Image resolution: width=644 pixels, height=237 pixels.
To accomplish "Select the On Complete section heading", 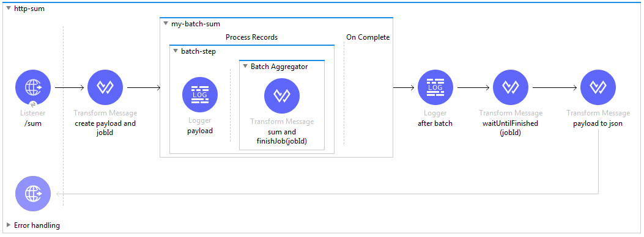I will (x=368, y=37).
